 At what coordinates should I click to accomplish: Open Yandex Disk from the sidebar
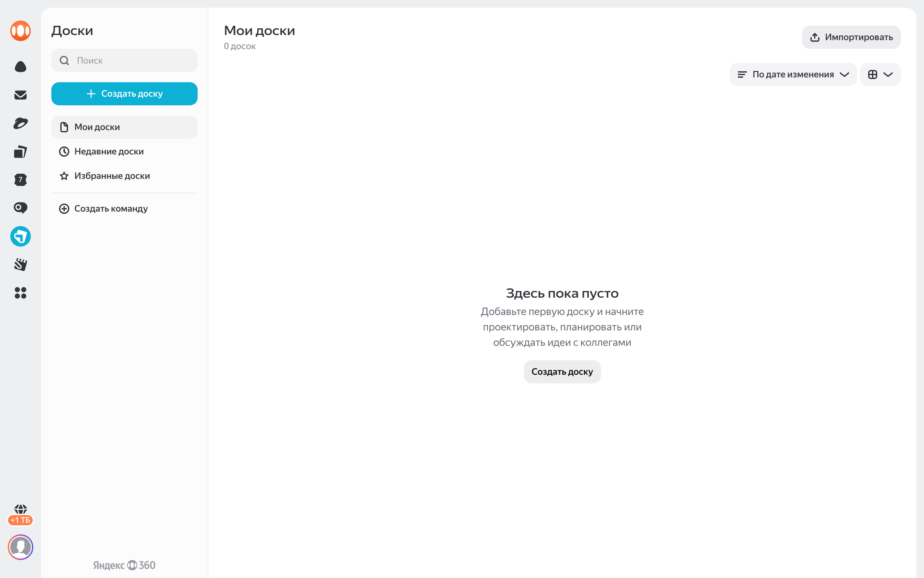click(x=21, y=67)
